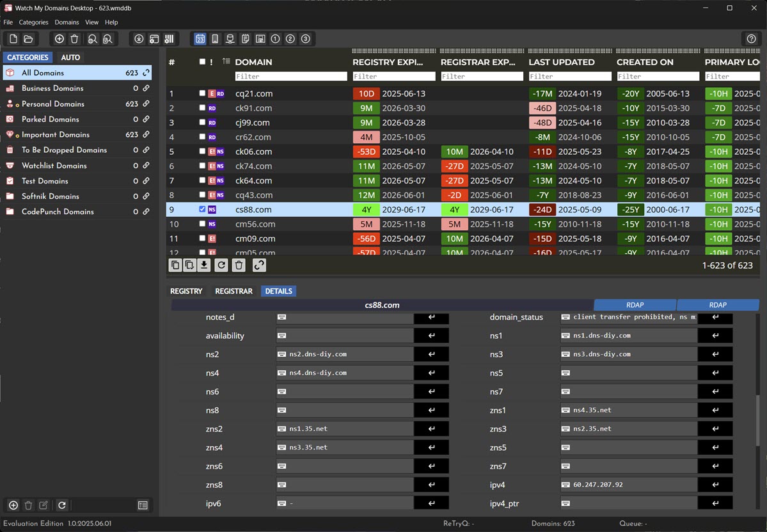Image resolution: width=767 pixels, height=532 pixels.
Task: Select the Parked Domains category
Action: pyautogui.click(x=77, y=119)
